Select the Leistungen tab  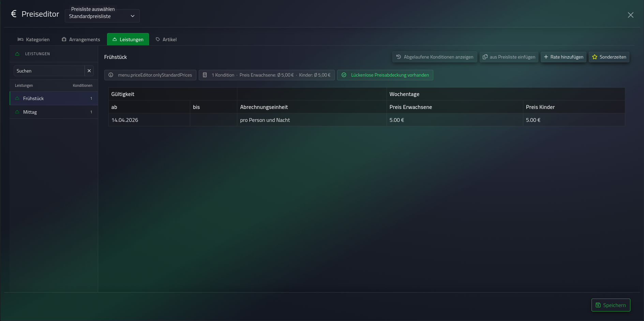point(128,39)
